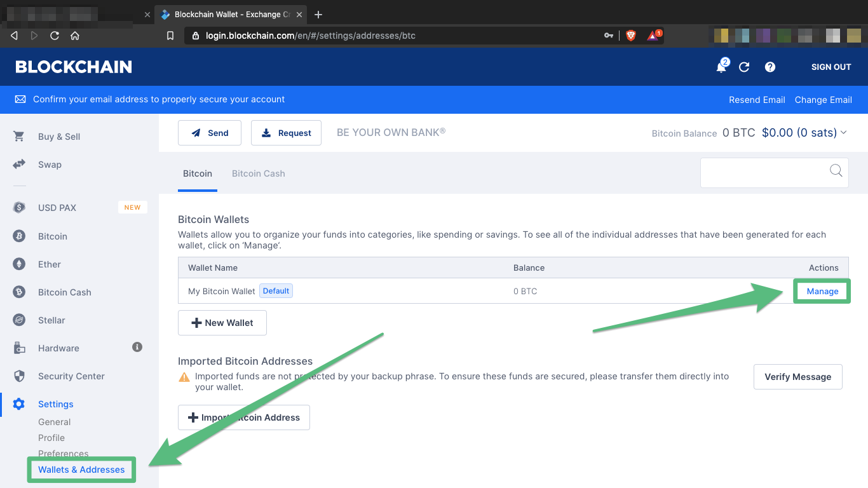This screenshot has width=868, height=488.
Task: Click the Send button
Action: click(210, 133)
